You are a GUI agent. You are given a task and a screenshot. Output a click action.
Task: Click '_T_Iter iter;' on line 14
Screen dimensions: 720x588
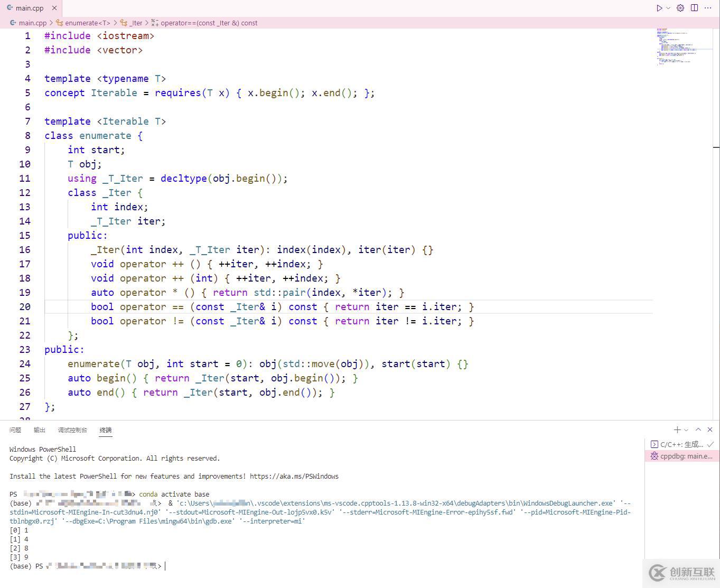(x=128, y=221)
